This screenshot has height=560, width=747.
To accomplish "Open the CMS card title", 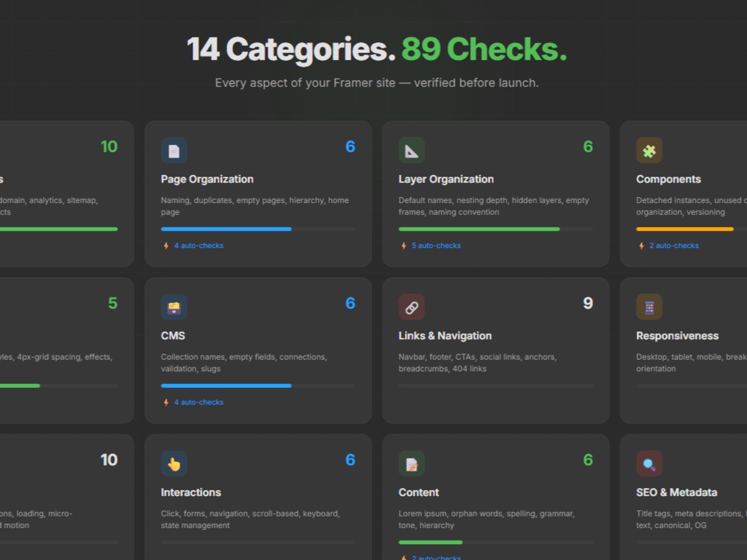I will pos(173,336).
